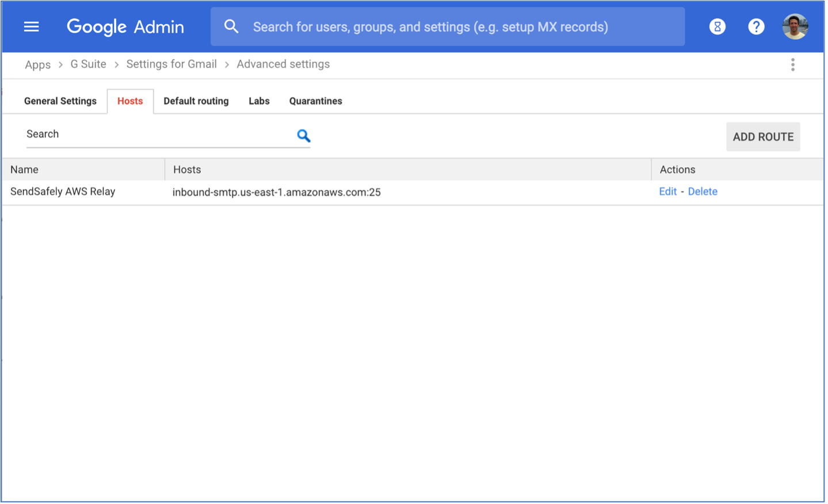Focus the top search field for users and settings
Viewport: 828px width, 504px height.
pos(448,26)
